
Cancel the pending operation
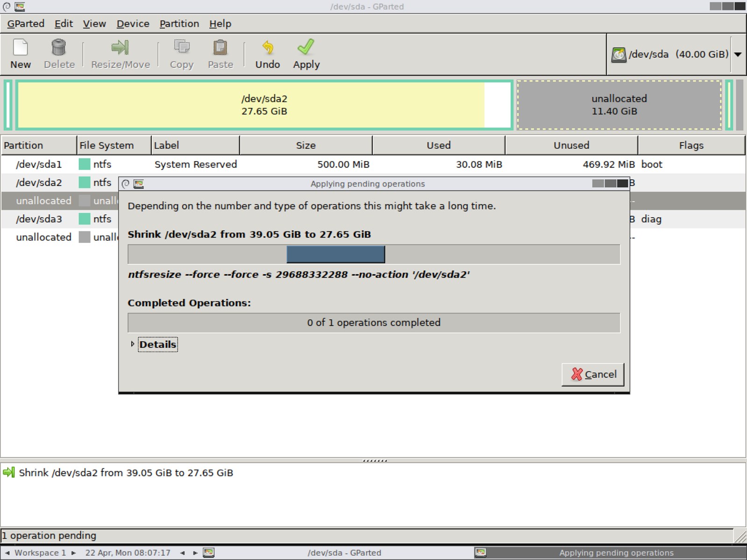coord(592,374)
